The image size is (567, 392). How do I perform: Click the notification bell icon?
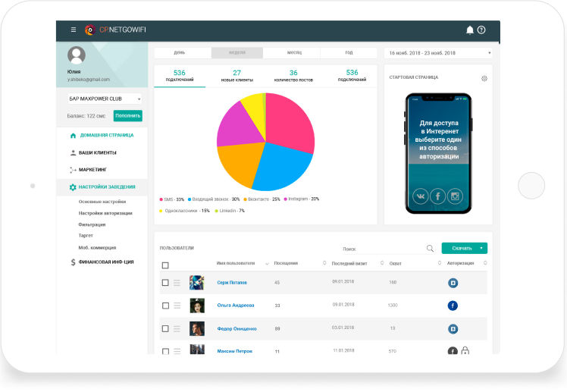point(469,30)
